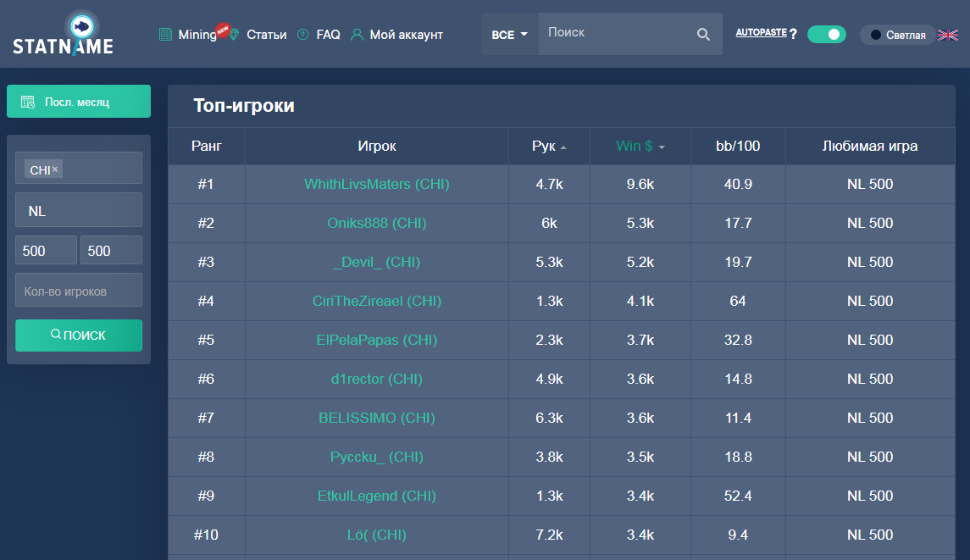Open player d1rector (CHI)

[x=377, y=379]
